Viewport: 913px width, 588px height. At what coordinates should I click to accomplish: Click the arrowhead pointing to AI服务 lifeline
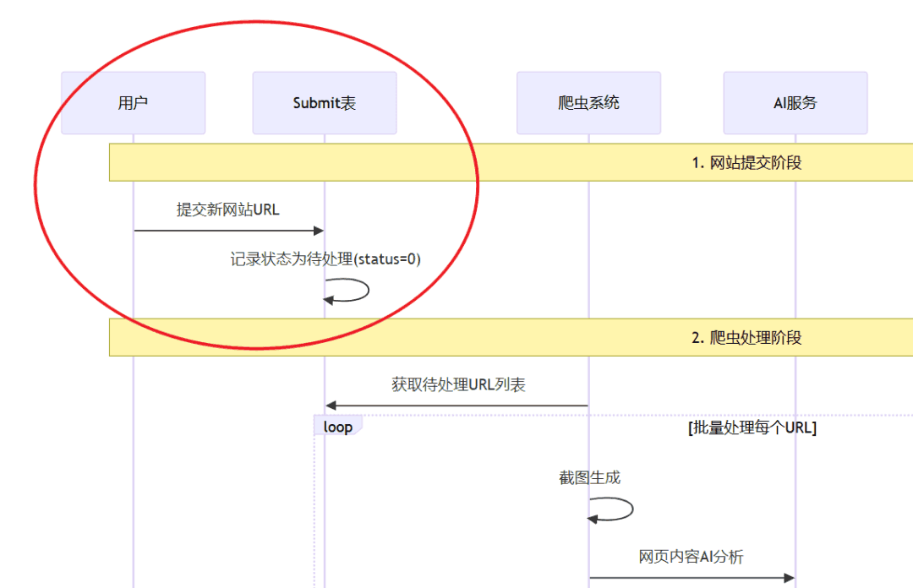(789, 578)
